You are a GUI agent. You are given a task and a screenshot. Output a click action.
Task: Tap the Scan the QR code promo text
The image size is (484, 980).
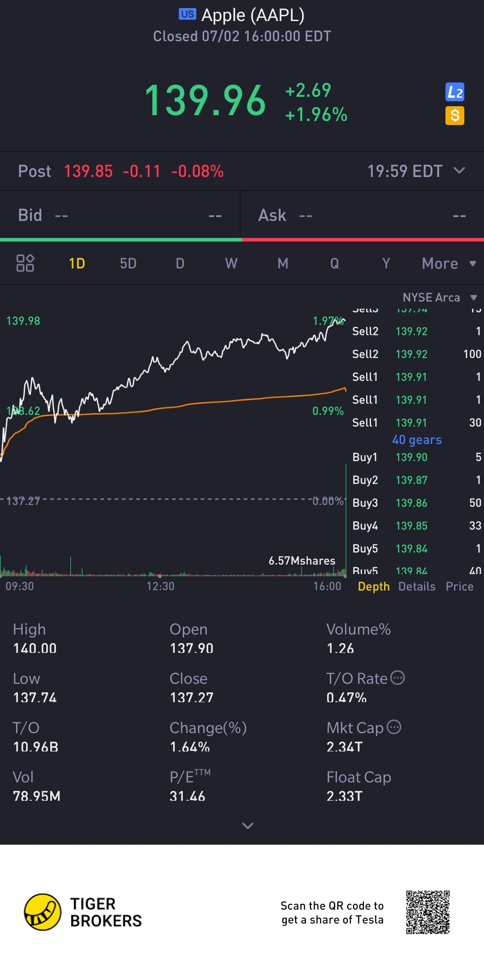click(332, 913)
